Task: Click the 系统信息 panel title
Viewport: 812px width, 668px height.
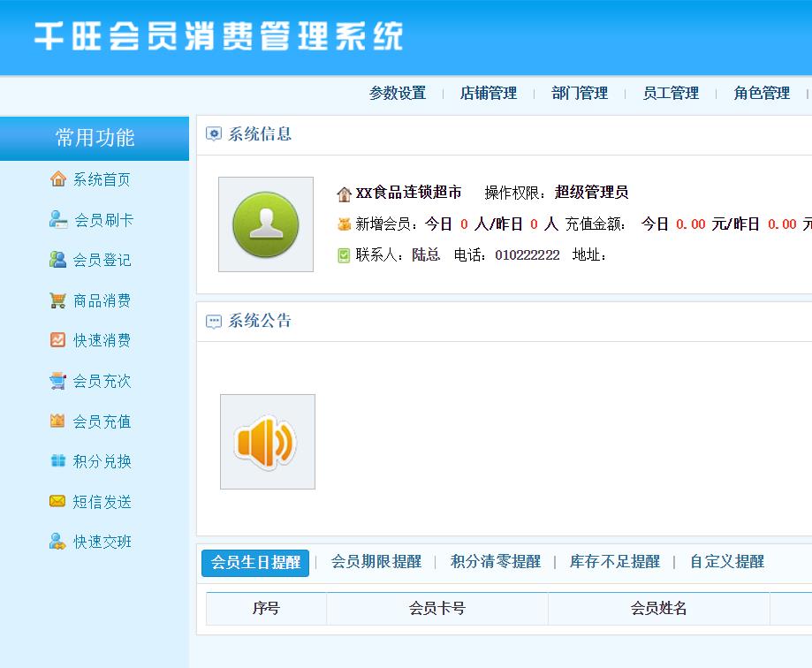Action: (x=260, y=134)
